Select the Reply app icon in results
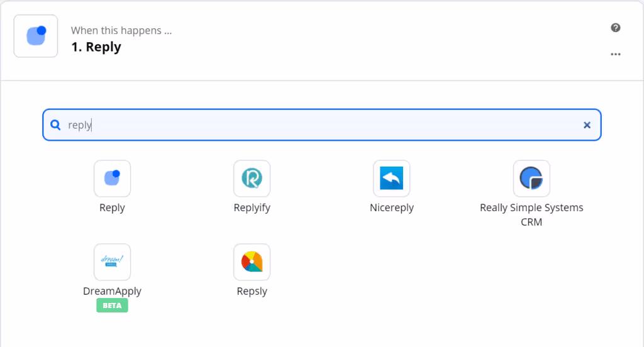Viewport: 644px width, 347px height. click(x=112, y=179)
